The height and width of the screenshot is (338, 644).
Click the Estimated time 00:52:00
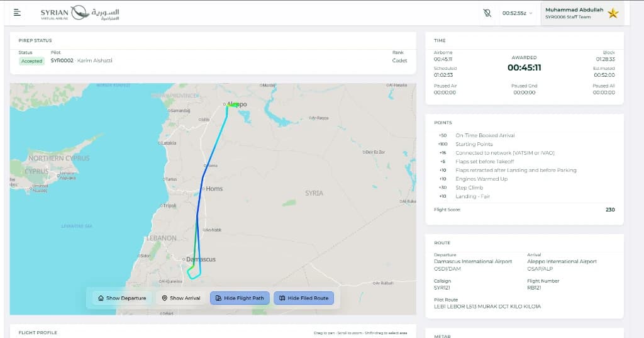coord(604,76)
